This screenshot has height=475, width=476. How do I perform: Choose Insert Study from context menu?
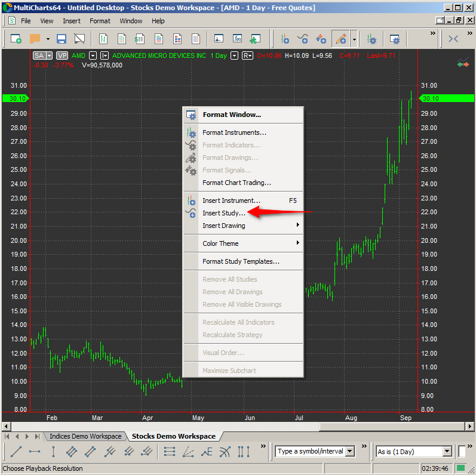(x=244, y=213)
